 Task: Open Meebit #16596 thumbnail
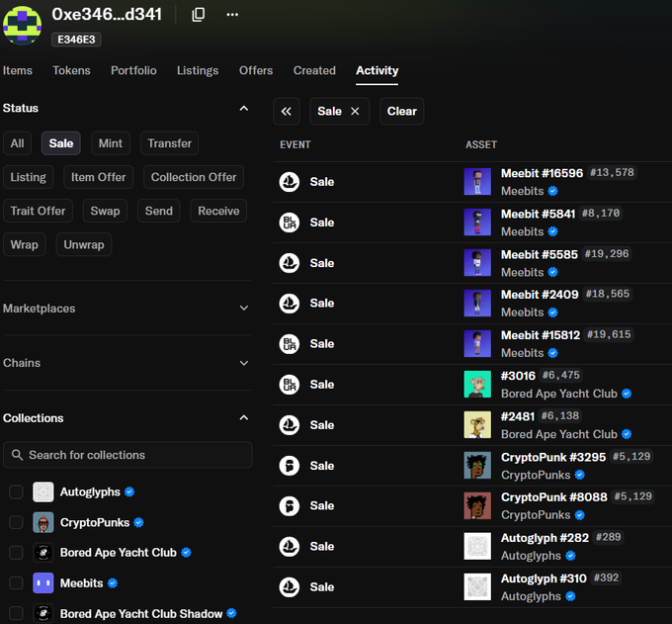[x=477, y=182]
